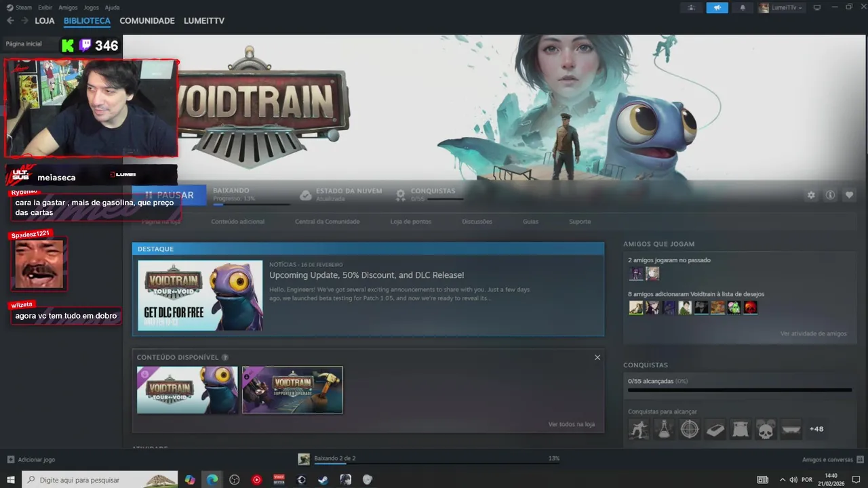The image size is (868, 488).
Task: Switch to Big Picture mode monitor icon
Action: [x=817, y=7]
